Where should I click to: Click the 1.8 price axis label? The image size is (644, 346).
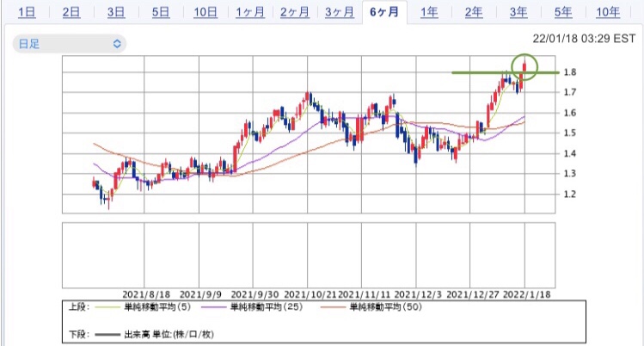pos(570,72)
